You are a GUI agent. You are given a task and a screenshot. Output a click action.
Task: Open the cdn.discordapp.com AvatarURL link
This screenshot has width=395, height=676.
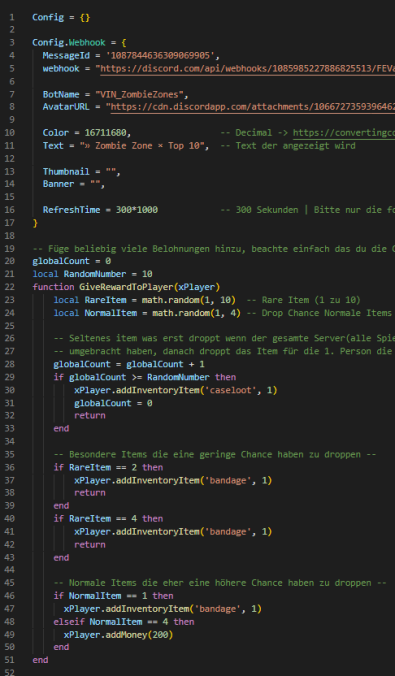pyautogui.click(x=252, y=107)
